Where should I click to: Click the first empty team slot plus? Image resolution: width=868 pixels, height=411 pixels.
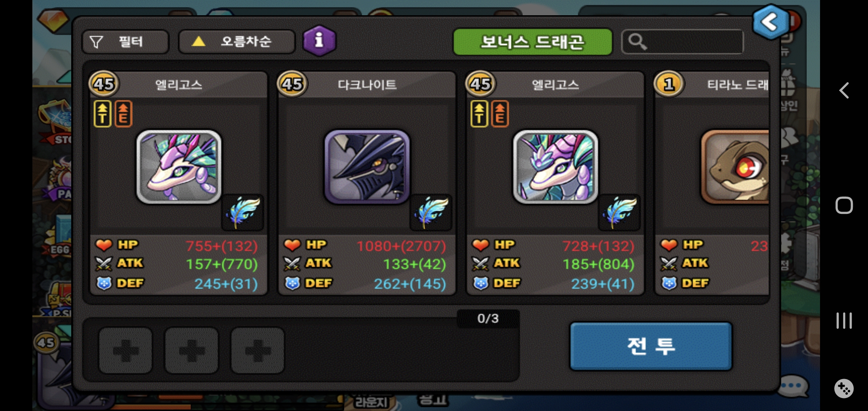point(126,350)
